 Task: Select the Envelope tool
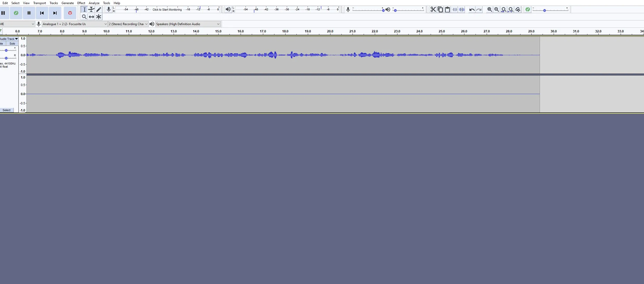[x=91, y=10]
